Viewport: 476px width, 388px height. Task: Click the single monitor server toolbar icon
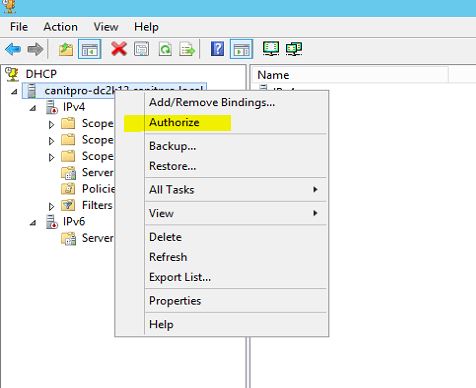coord(271,49)
